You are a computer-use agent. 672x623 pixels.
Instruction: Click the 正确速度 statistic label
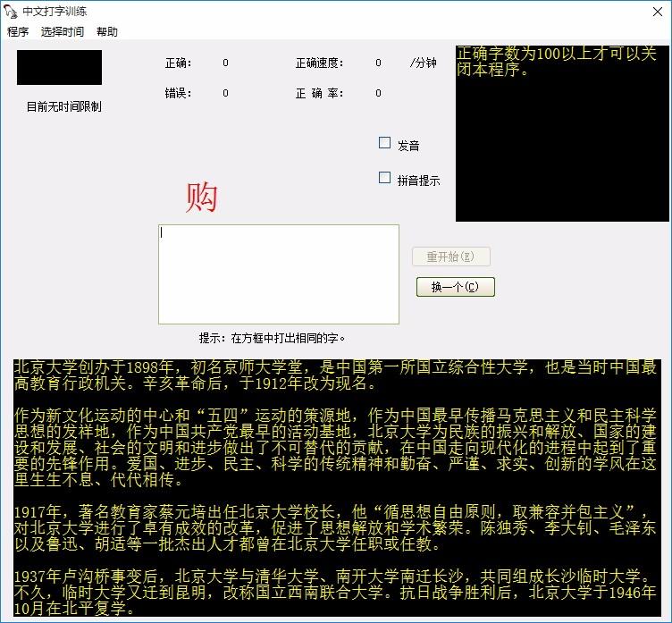tap(319, 63)
